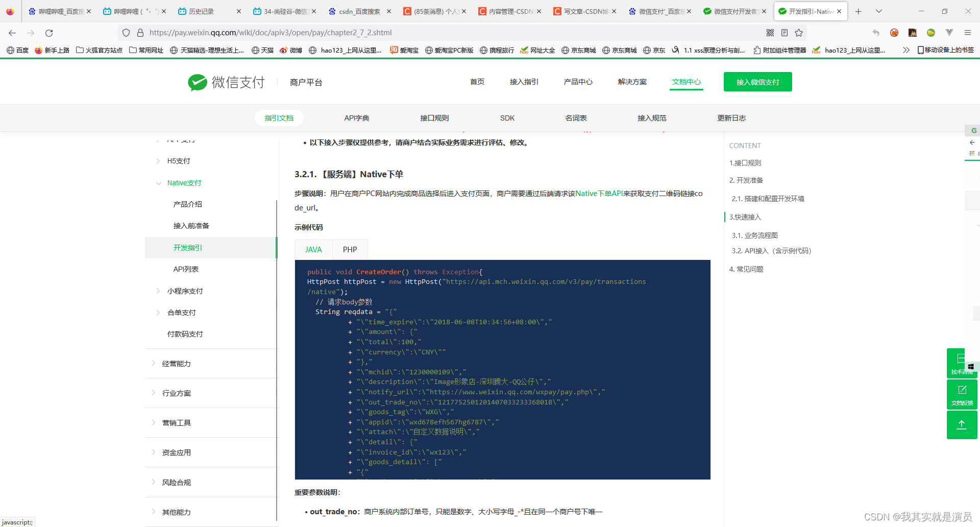Viewport: 980px width, 527px height.
Task: Switch code sample to PHP tab
Action: 350,250
